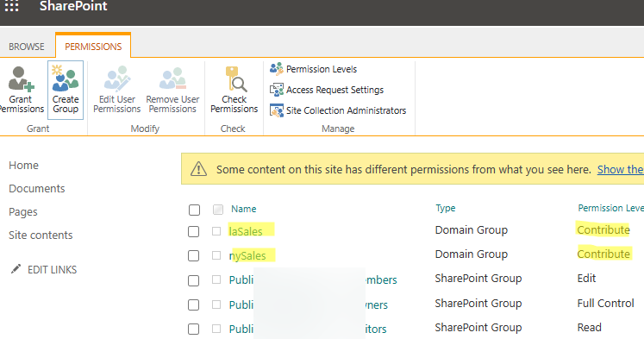This screenshot has height=339, width=644.
Task: Switch to the BROWSE tab
Action: (27, 47)
